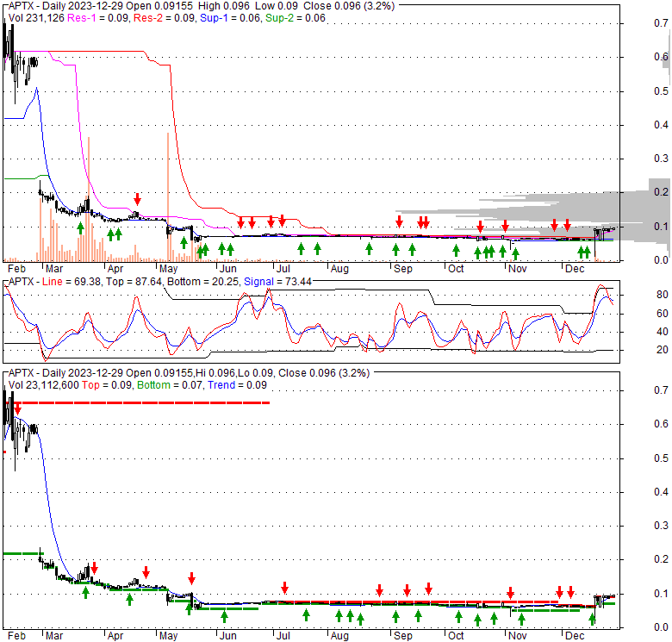Image resolution: width=672 pixels, height=642 pixels.
Task: Click the Low 0.09 value in upper header
Action: pos(277,6)
